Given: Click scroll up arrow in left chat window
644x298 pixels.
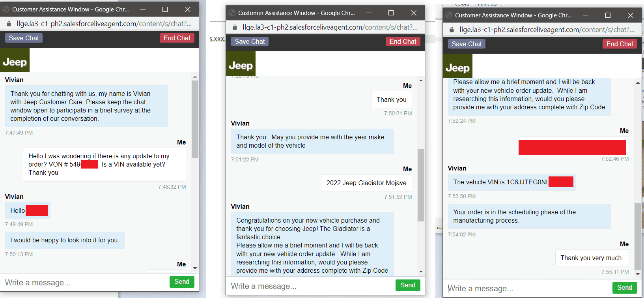Looking at the screenshot, I should pos(195,77).
